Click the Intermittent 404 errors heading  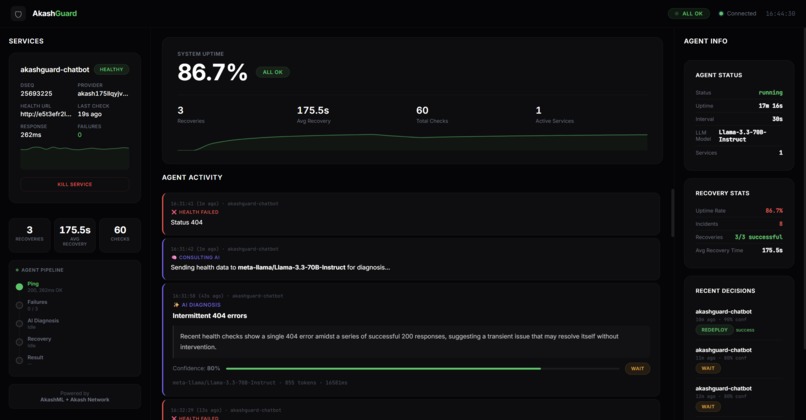tap(210, 316)
